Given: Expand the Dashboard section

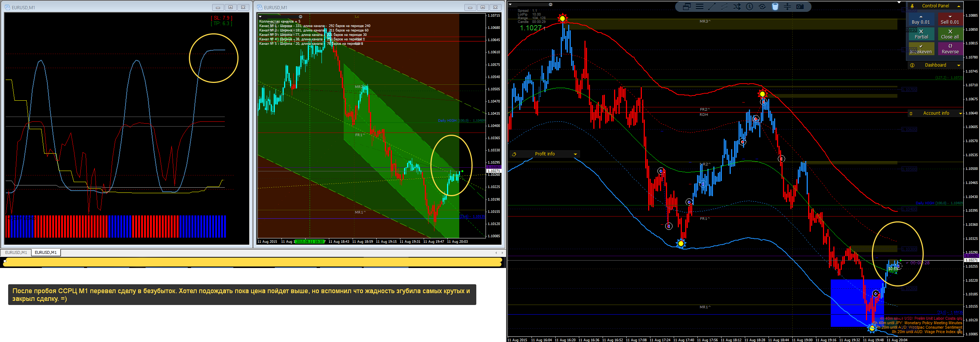Looking at the screenshot, I should [x=959, y=66].
